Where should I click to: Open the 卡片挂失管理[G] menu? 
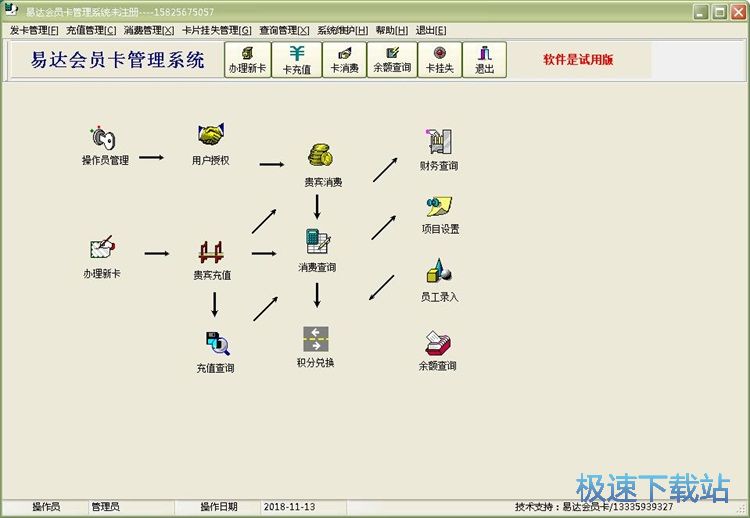click(217, 30)
